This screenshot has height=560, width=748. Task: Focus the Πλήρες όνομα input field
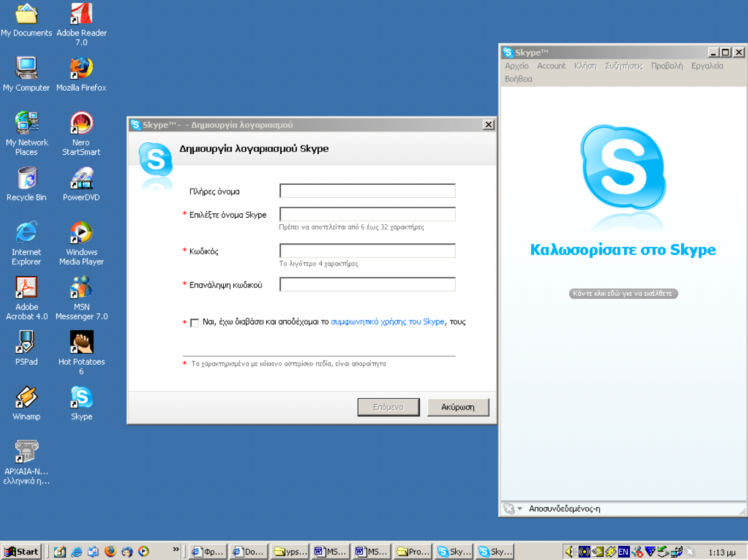click(367, 191)
